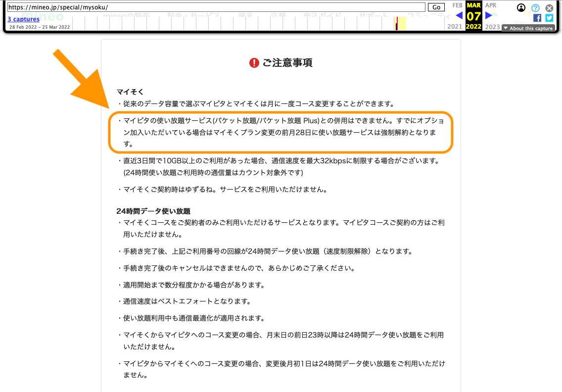Click the 24時間データ使い放題 section heading

point(153,211)
